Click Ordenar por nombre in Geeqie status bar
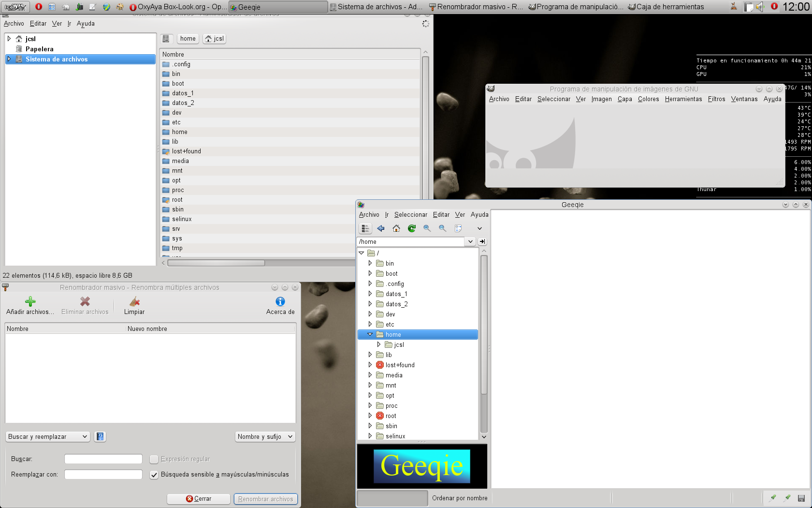 coord(460,498)
